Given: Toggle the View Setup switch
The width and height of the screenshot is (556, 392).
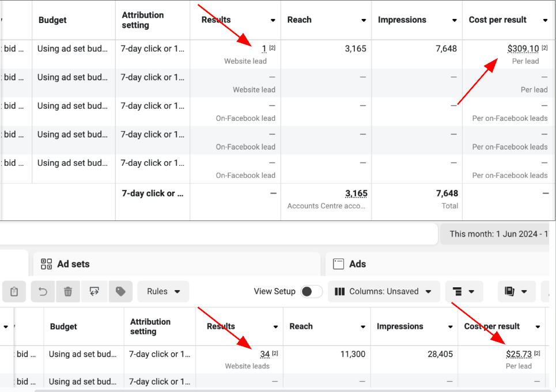Looking at the screenshot, I should click(312, 292).
